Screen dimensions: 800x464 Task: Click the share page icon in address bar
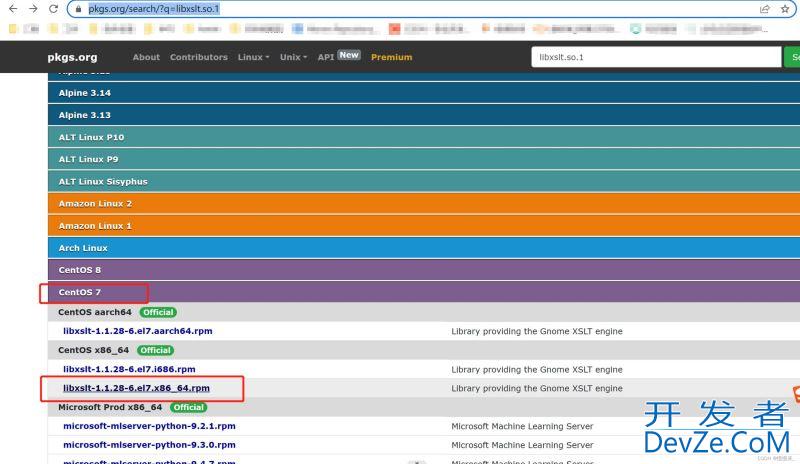coord(765,8)
